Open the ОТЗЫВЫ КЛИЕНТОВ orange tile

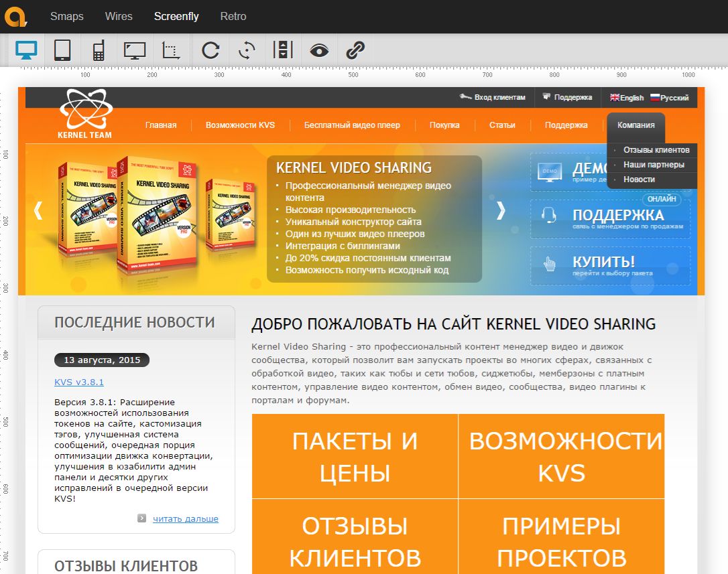pyautogui.click(x=355, y=537)
